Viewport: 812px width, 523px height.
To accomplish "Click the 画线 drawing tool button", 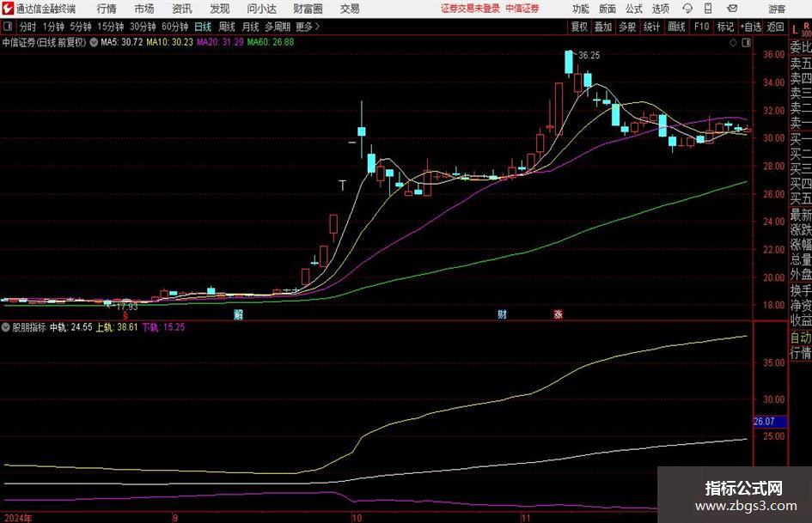I will (676, 27).
